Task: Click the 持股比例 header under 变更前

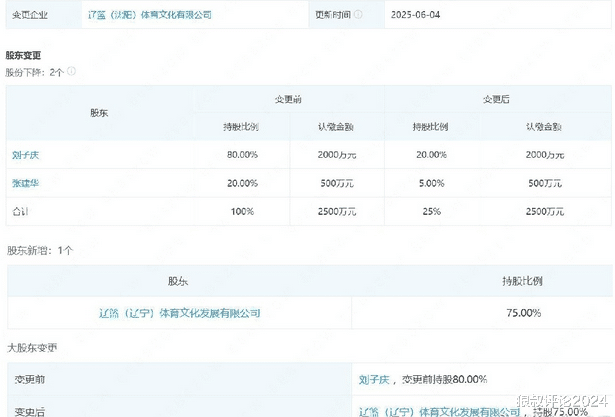Action: click(242, 127)
